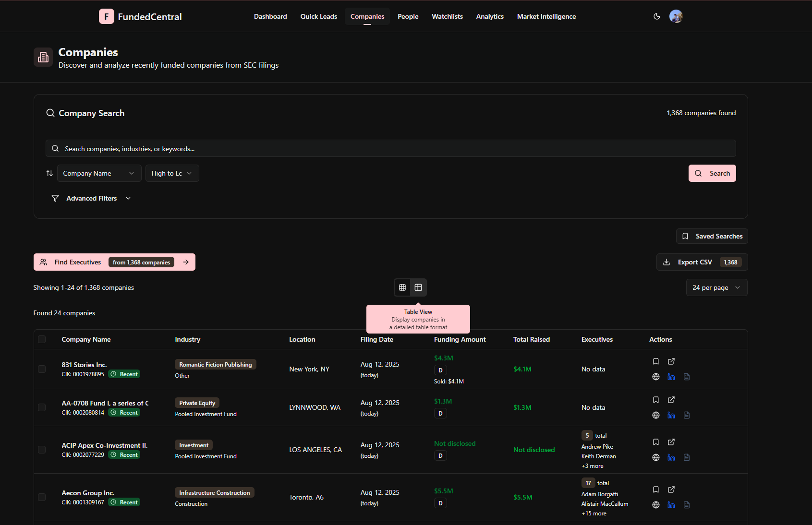Bookmark 831 Stories Inc. row
Image resolution: width=812 pixels, height=525 pixels.
pyautogui.click(x=656, y=361)
